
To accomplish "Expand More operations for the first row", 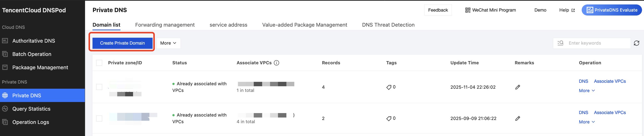I will (587, 91).
